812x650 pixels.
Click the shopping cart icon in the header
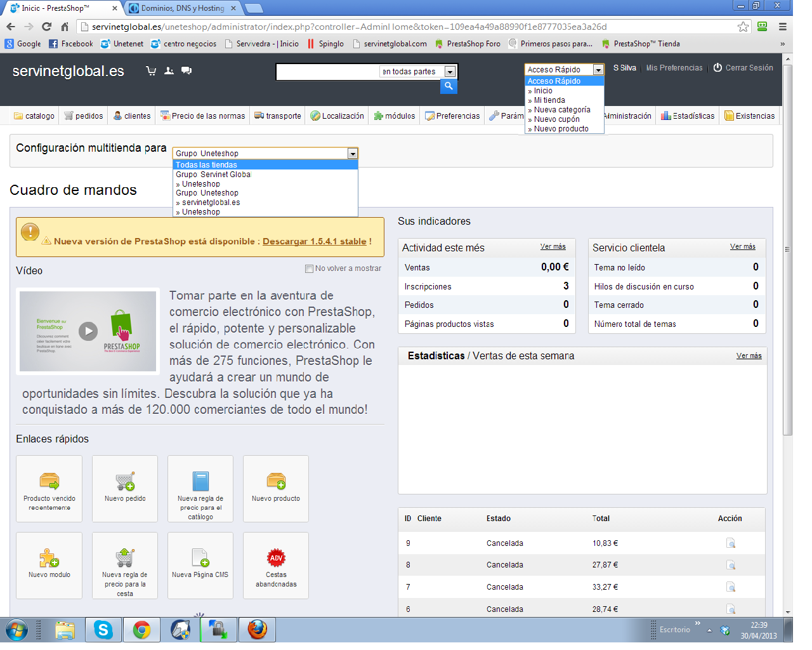(x=151, y=70)
